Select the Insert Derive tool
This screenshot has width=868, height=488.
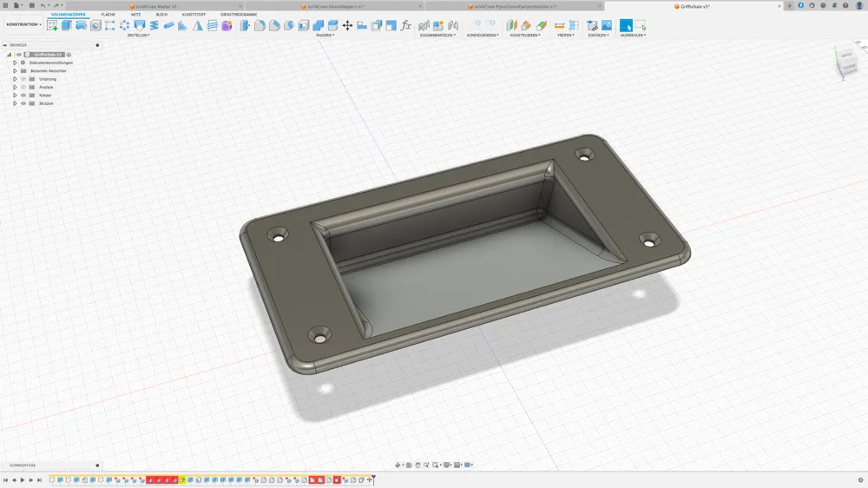pyautogui.click(x=592, y=25)
